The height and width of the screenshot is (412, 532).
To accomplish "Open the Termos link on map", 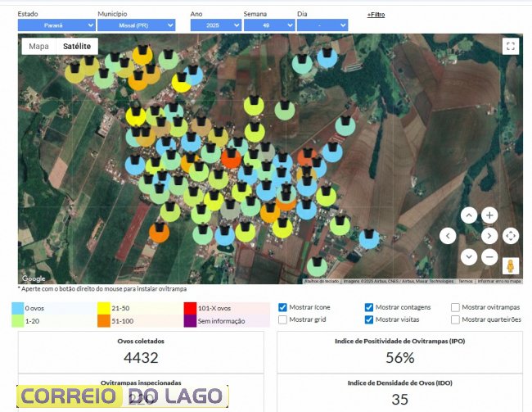I will [465, 281].
